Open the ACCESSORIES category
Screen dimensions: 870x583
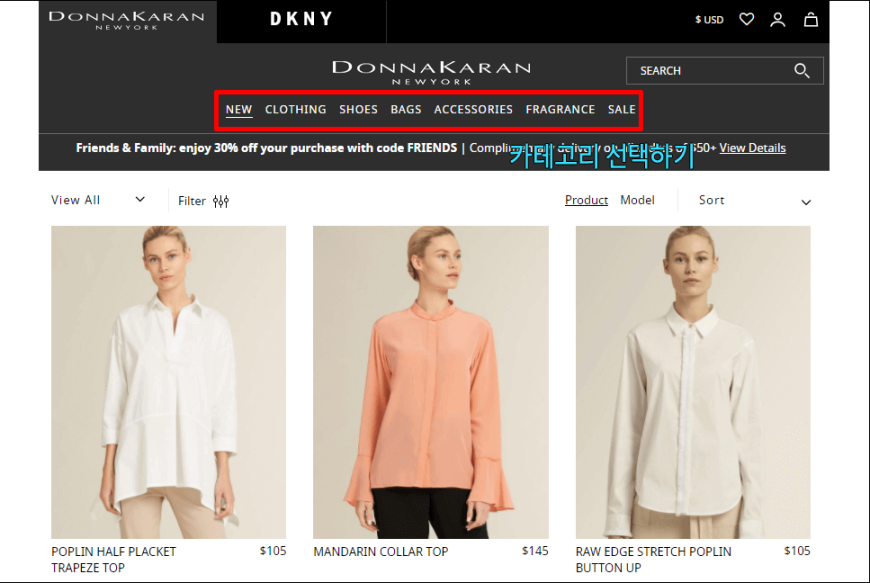click(473, 109)
